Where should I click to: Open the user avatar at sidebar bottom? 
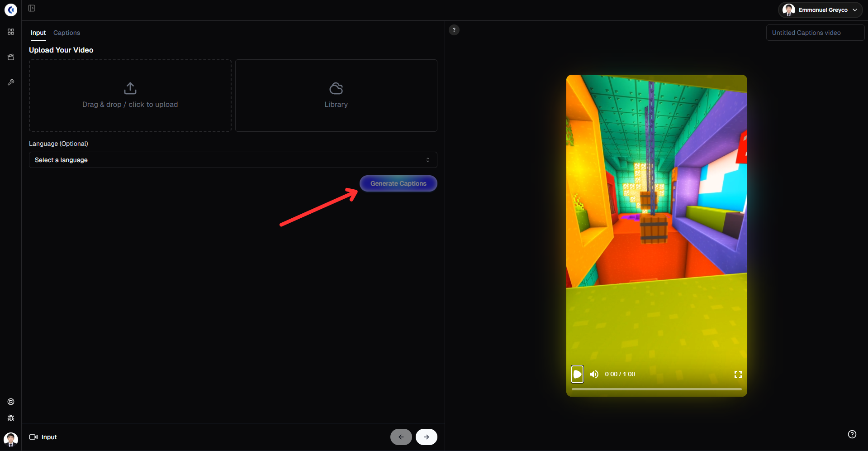(x=11, y=439)
